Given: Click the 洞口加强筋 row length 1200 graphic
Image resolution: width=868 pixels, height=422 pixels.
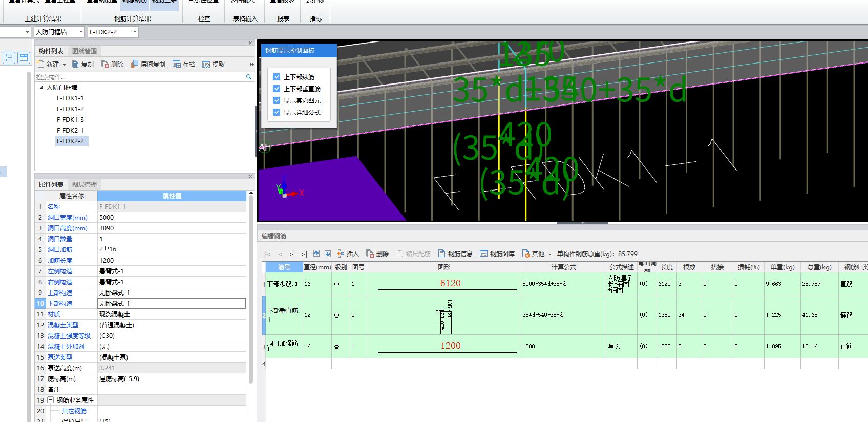Looking at the screenshot, I should (448, 347).
